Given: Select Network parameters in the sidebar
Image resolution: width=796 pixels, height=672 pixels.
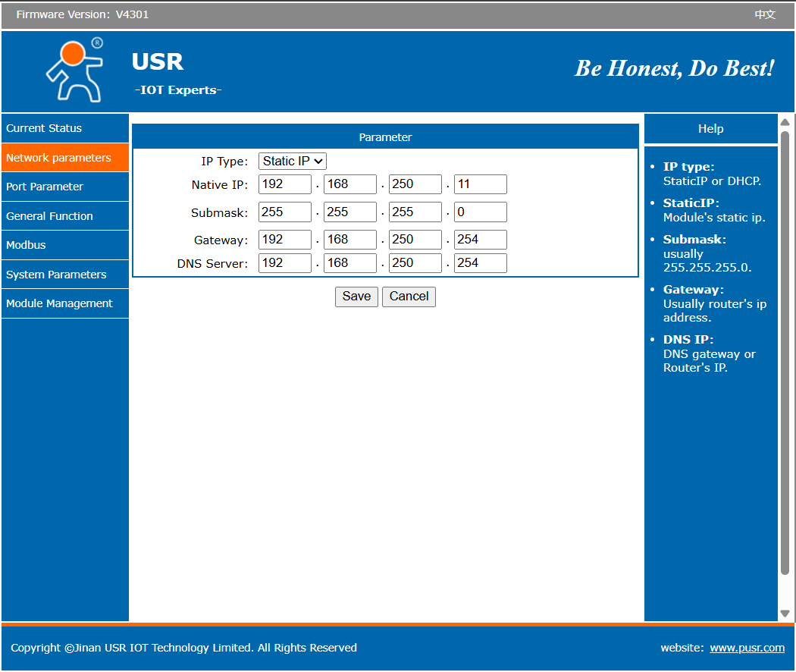Looking at the screenshot, I should point(58,158).
